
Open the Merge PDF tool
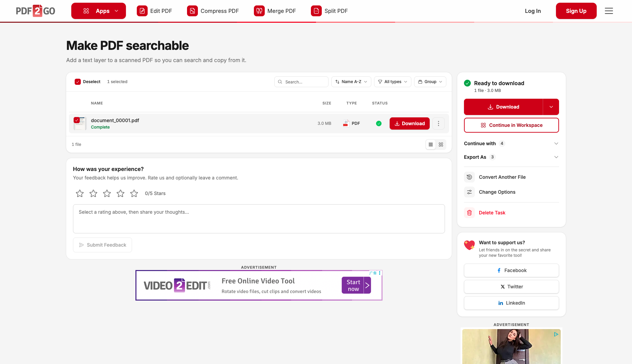(x=275, y=11)
